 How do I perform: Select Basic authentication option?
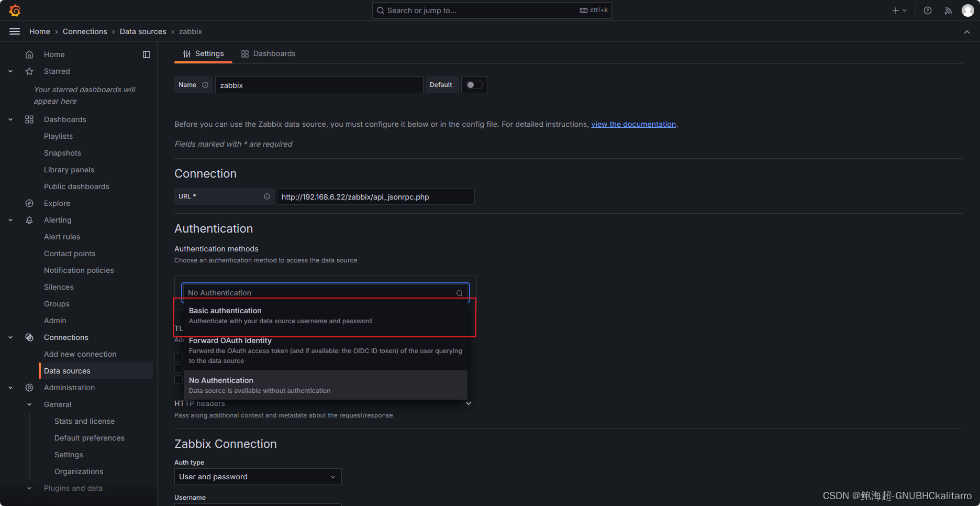[325, 315]
